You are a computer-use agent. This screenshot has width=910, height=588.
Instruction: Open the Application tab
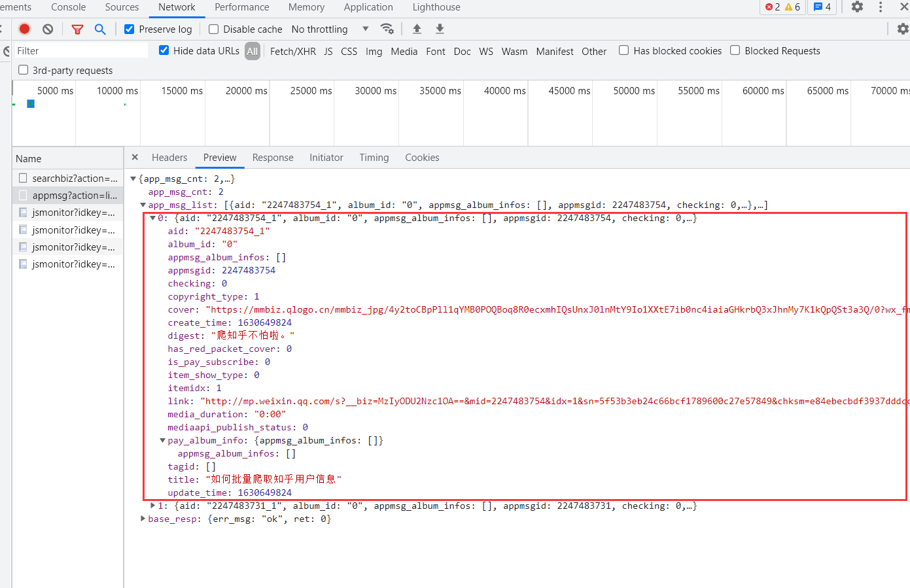click(368, 7)
